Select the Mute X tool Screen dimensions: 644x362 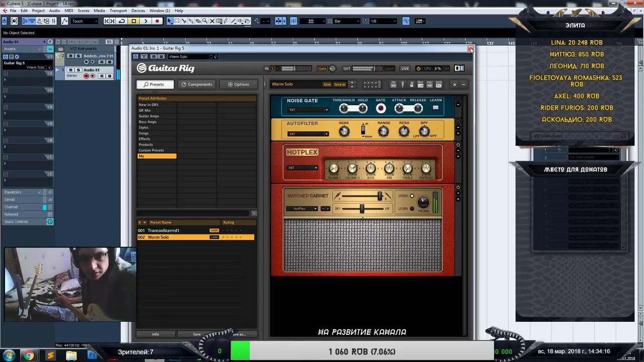point(212,21)
